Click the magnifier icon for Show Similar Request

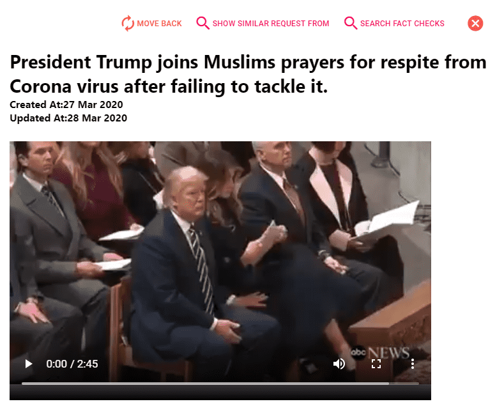pyautogui.click(x=203, y=23)
